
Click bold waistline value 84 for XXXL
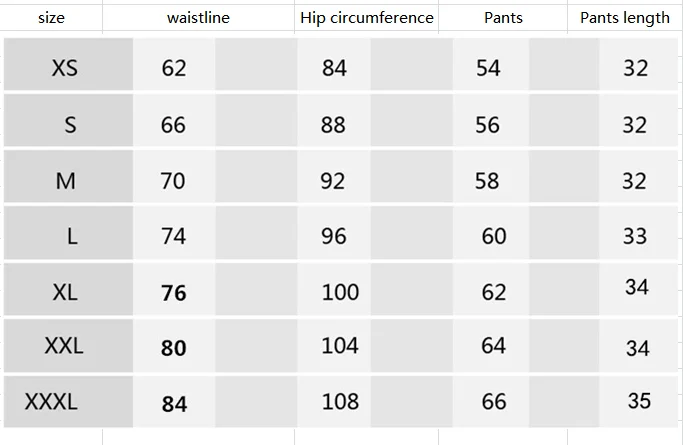[x=174, y=404]
